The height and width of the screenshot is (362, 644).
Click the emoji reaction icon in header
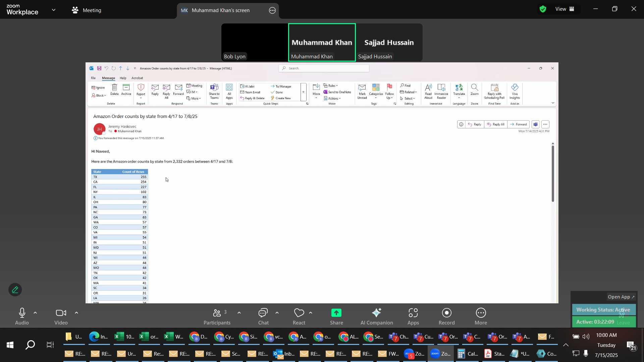461,124
